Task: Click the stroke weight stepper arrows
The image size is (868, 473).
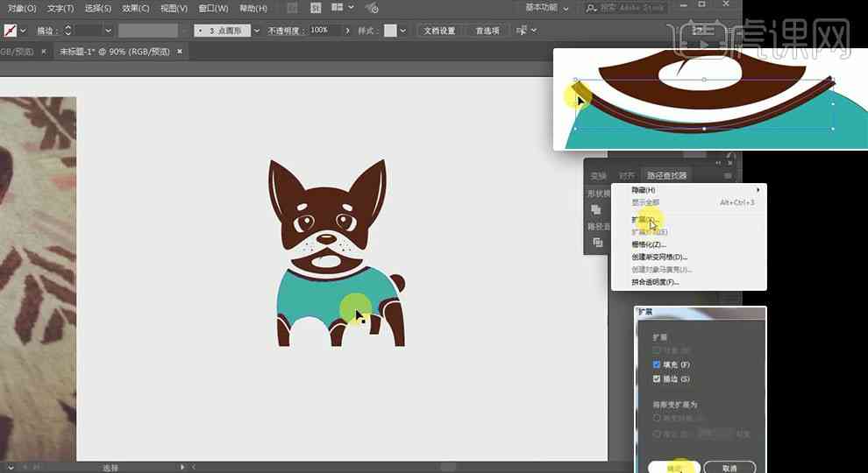Action: click(68, 31)
